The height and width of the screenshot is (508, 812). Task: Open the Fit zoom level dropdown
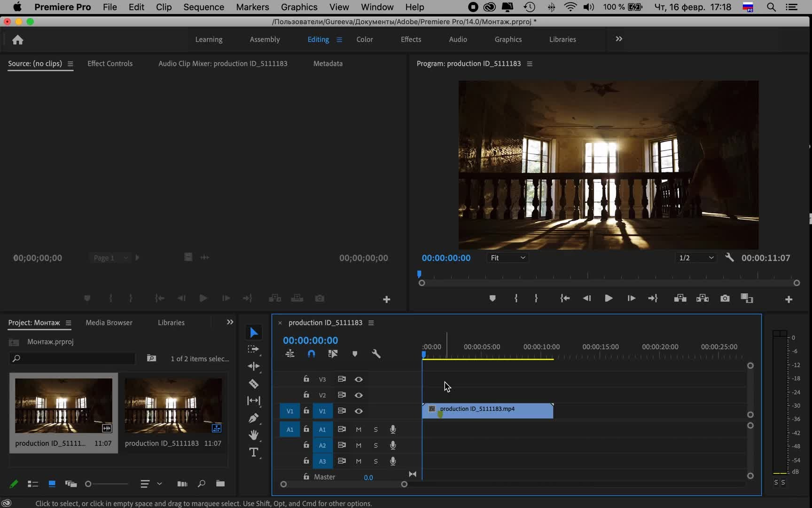507,258
